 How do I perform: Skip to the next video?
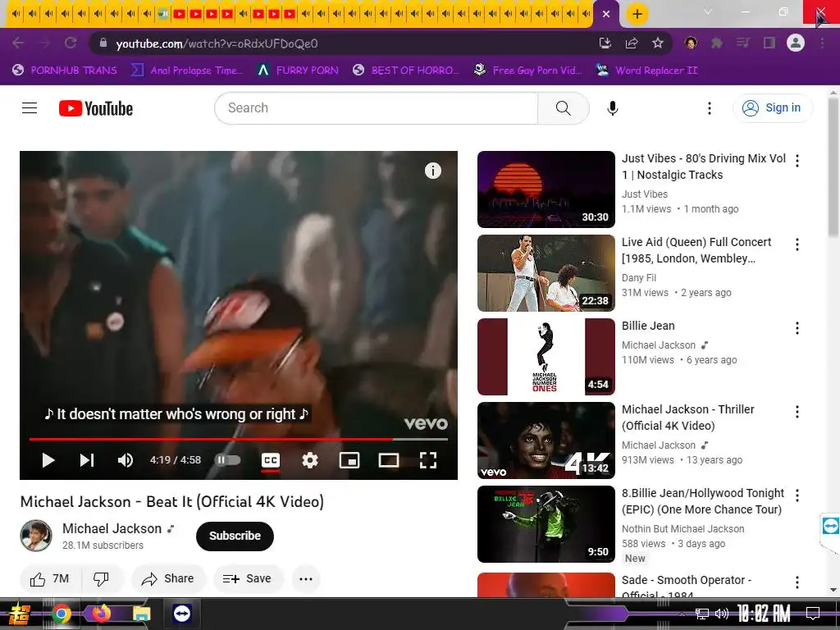87,460
